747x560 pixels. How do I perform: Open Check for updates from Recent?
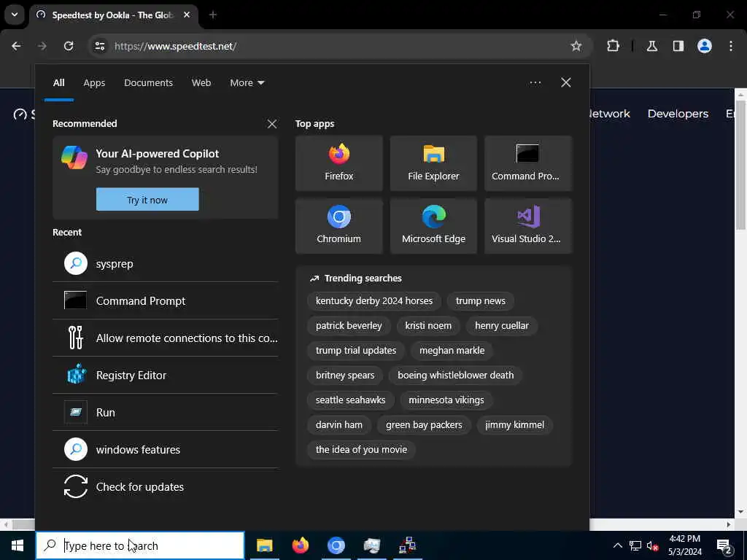(166, 486)
